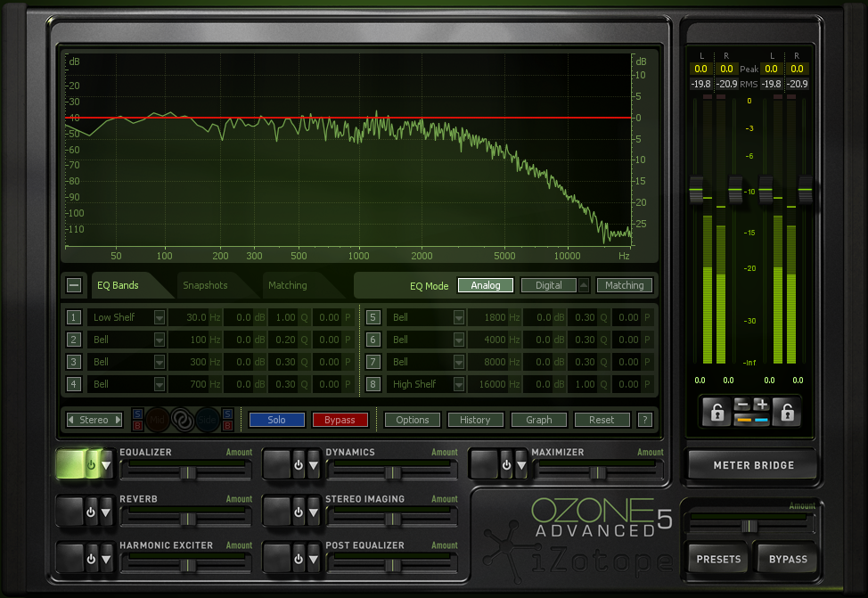868x598 pixels.
Task: Select the Analog EQ mode
Action: tap(486, 285)
